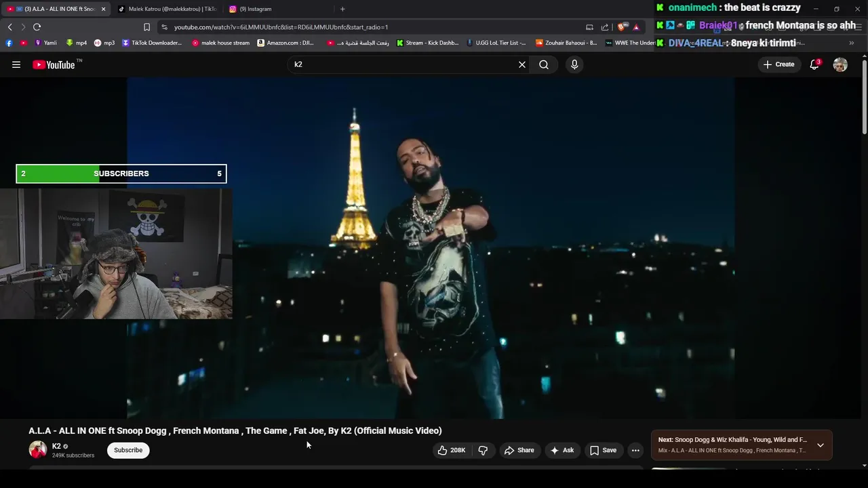Click the video player to pause
This screenshot has width=868, height=488.
point(431,248)
